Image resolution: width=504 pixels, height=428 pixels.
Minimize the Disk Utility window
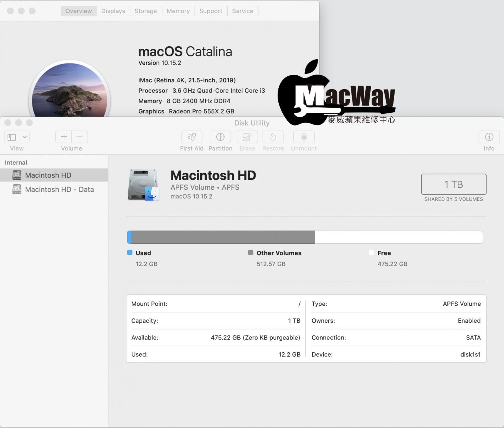pyautogui.click(x=19, y=123)
